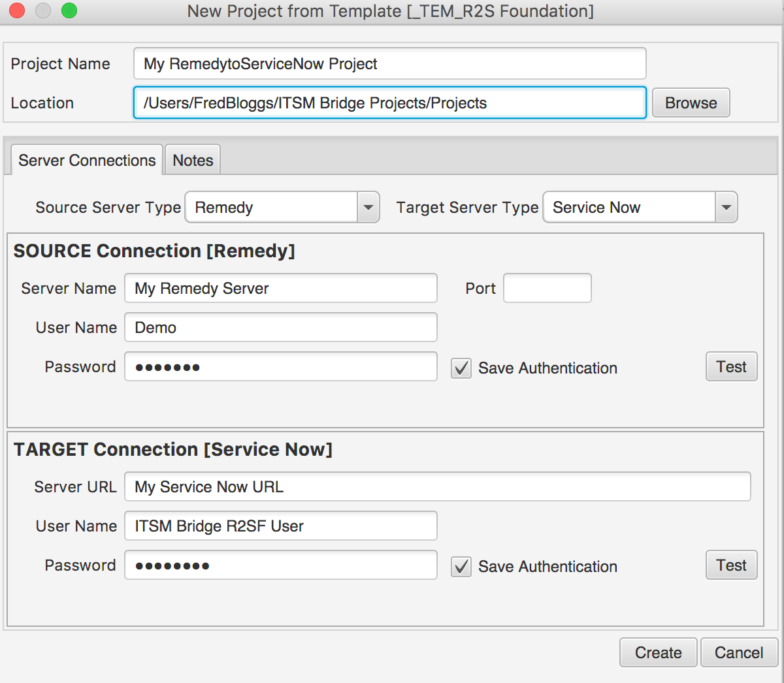Test the SOURCE Remedy connection
784x683 pixels.
click(731, 366)
